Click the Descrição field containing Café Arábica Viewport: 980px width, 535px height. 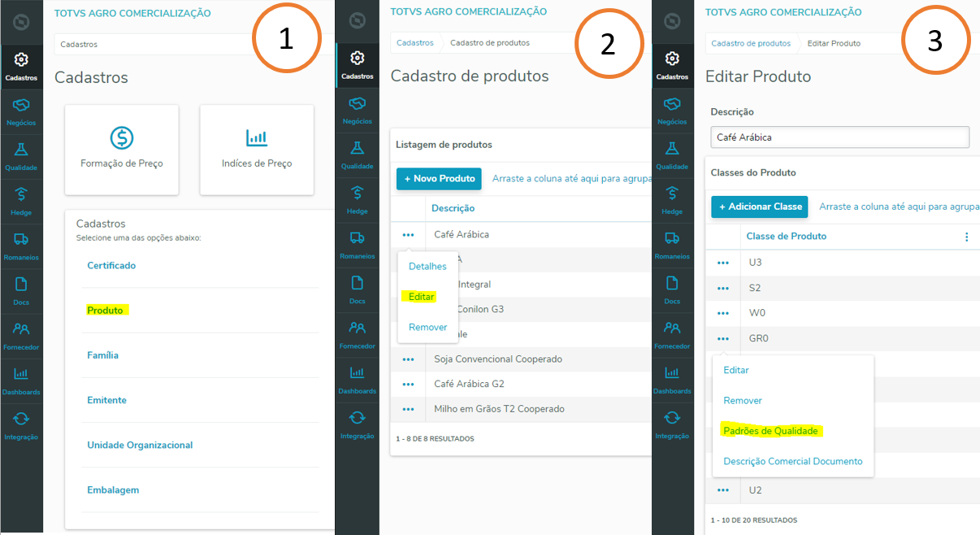click(840, 137)
